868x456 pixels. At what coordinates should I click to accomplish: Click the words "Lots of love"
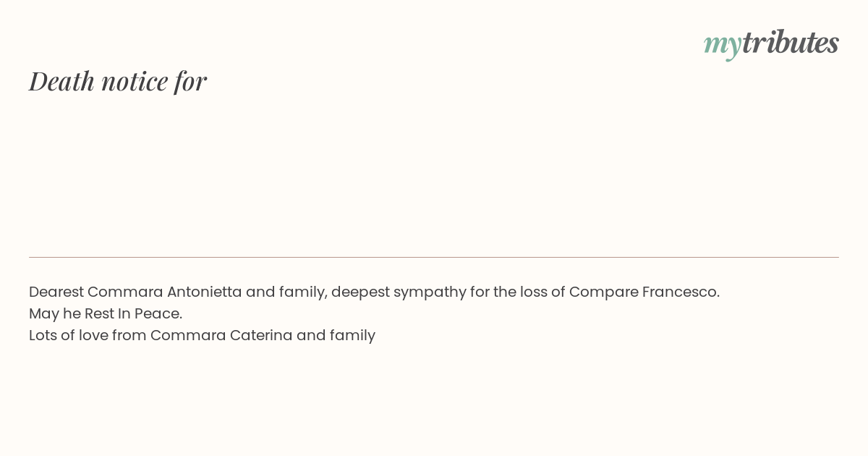click(69, 335)
